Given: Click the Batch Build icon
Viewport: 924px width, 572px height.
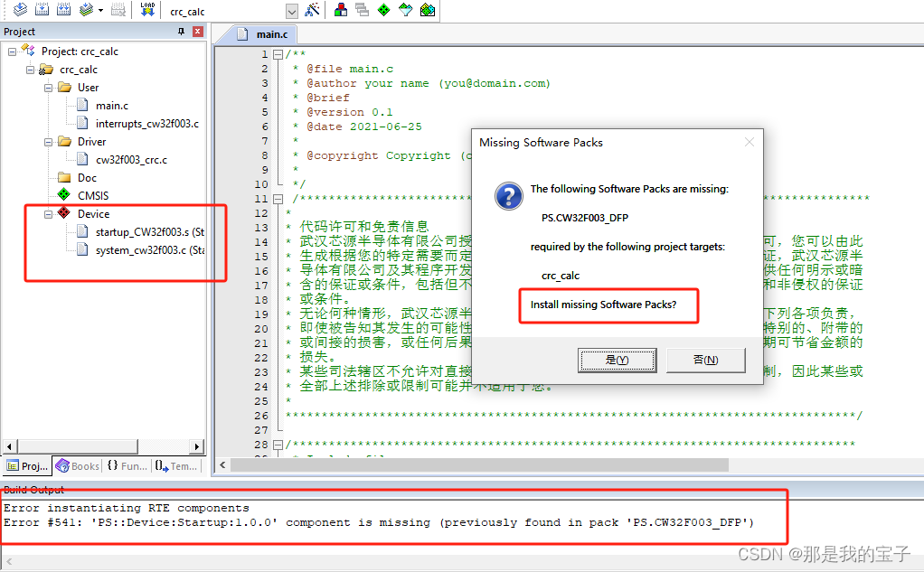Looking at the screenshot, I should click(x=85, y=10).
